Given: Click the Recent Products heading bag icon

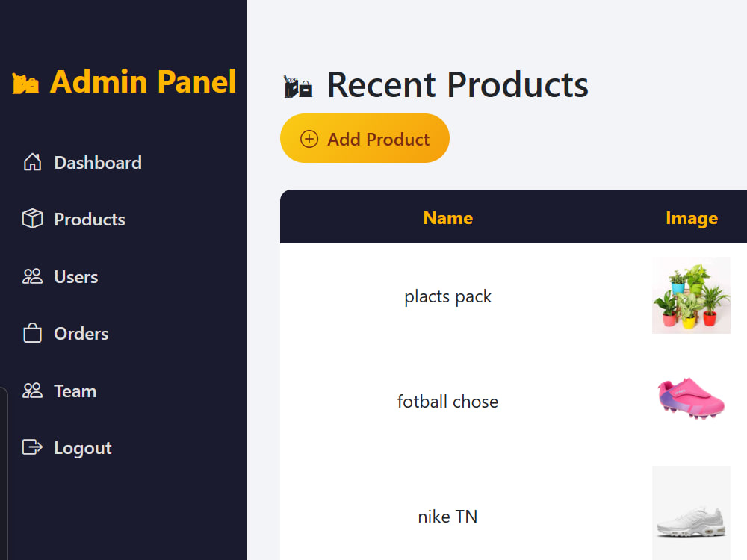Looking at the screenshot, I should click(298, 87).
